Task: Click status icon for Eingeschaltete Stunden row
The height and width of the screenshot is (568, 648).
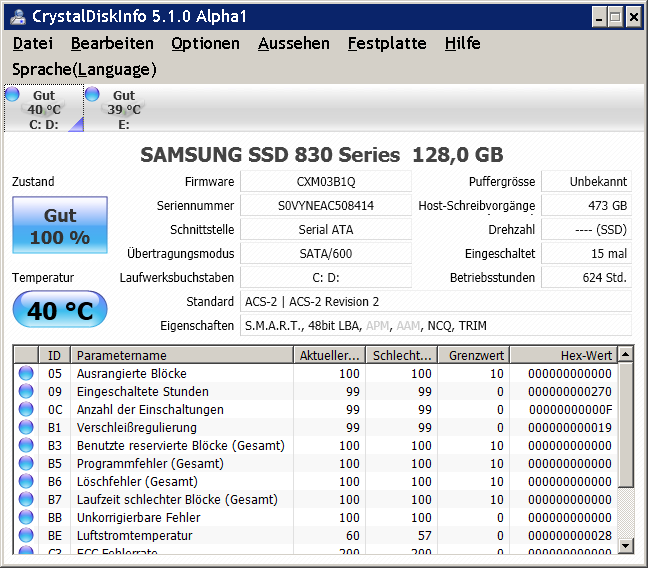Action: [x=26, y=391]
